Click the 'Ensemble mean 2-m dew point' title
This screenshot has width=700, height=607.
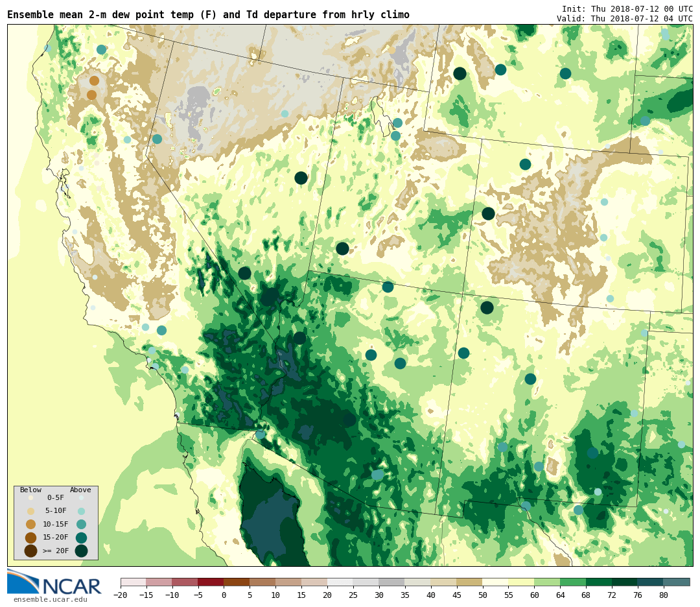208,15
